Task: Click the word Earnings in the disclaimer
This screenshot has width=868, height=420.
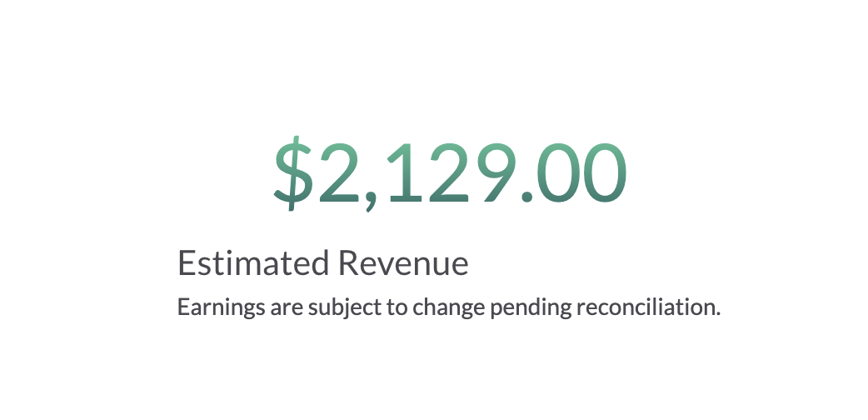Action: click(x=221, y=307)
